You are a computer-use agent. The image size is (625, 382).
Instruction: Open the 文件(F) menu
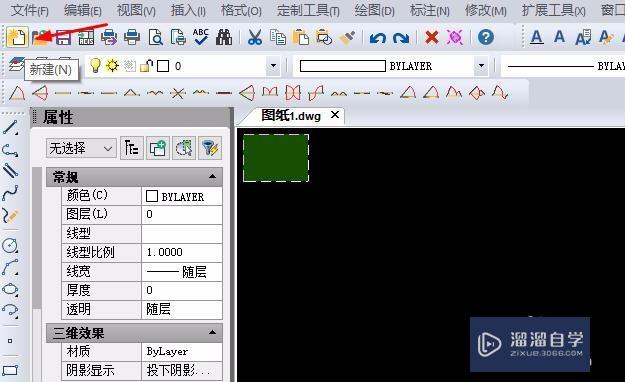[x=30, y=10]
